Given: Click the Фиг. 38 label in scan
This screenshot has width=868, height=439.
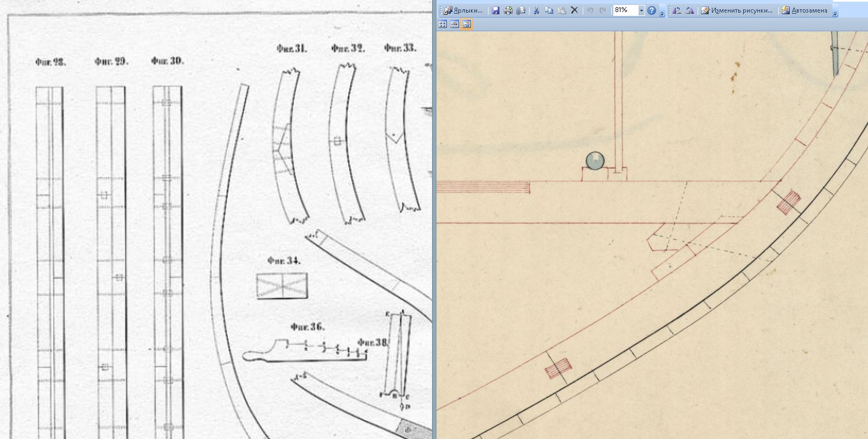Looking at the screenshot, I should (373, 343).
